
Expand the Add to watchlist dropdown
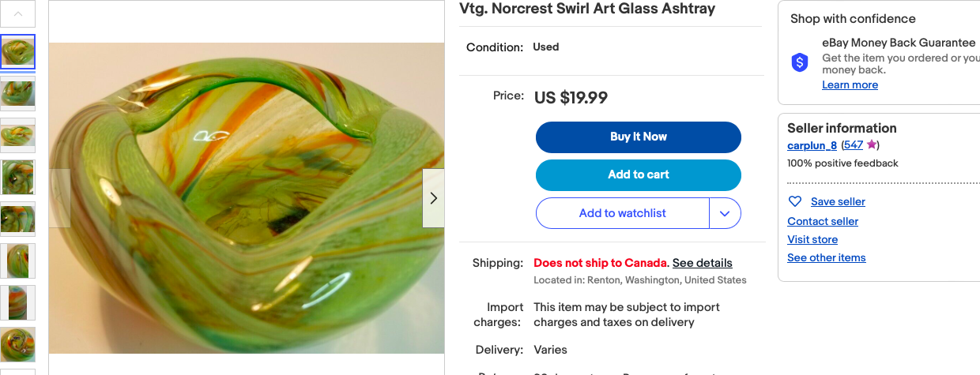point(725,213)
